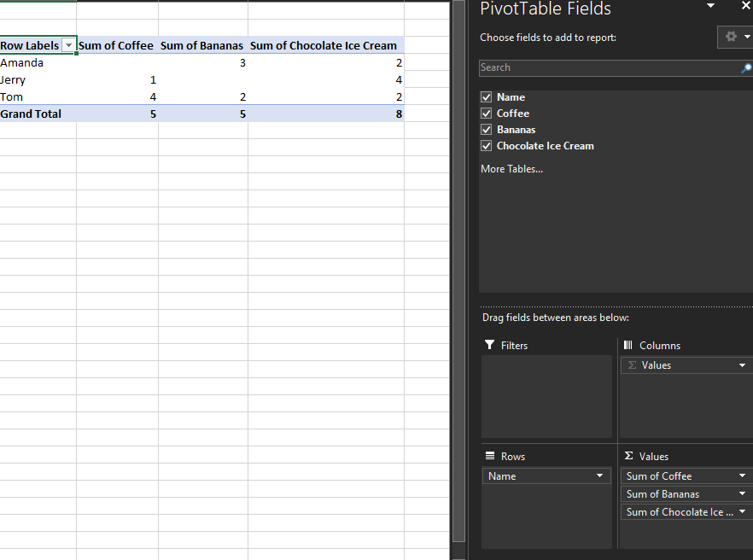Open the Row Labels filter dropdown

click(x=68, y=45)
